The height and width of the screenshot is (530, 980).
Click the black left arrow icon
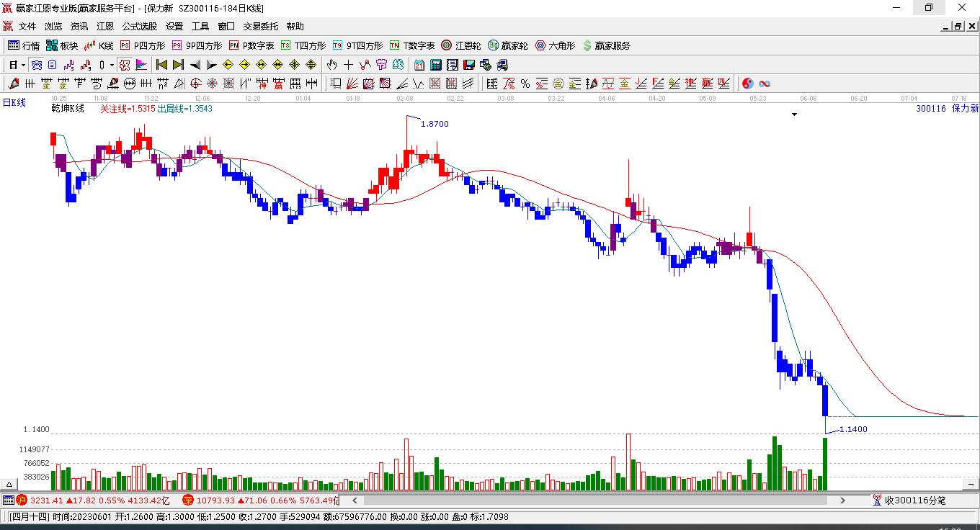195,65
